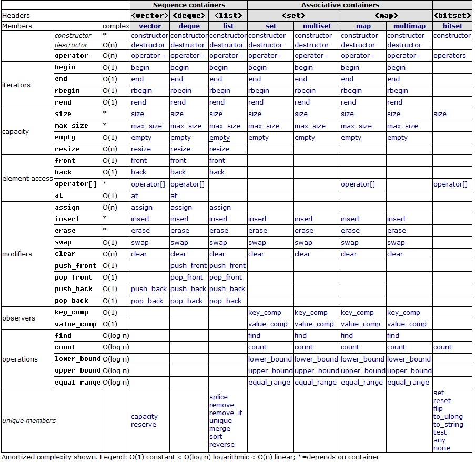Open the max_size link in multiset column
Image resolution: width=476 pixels, height=464 pixels.
point(310,126)
